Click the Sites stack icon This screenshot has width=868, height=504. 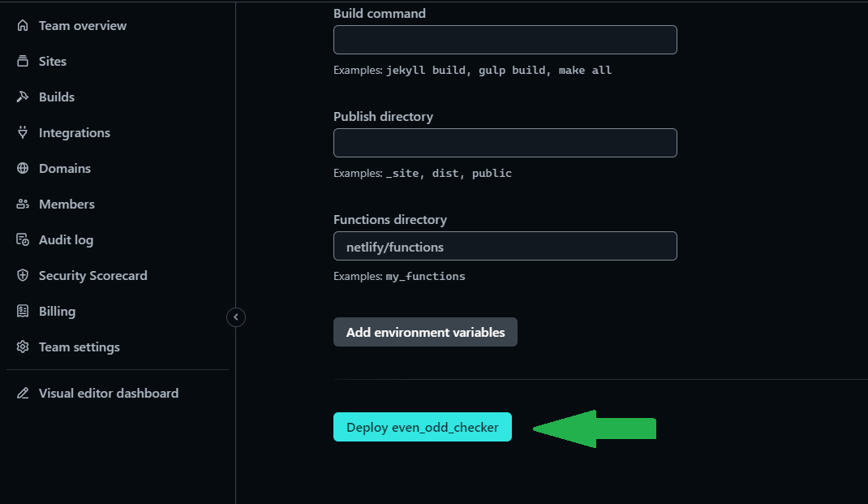[x=23, y=62]
